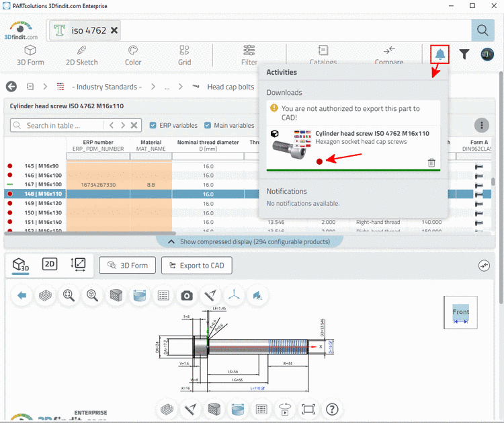Activate the measure compass tool in viewer toolbar
Image resolution: width=504 pixels, height=423 pixels.
(x=210, y=295)
